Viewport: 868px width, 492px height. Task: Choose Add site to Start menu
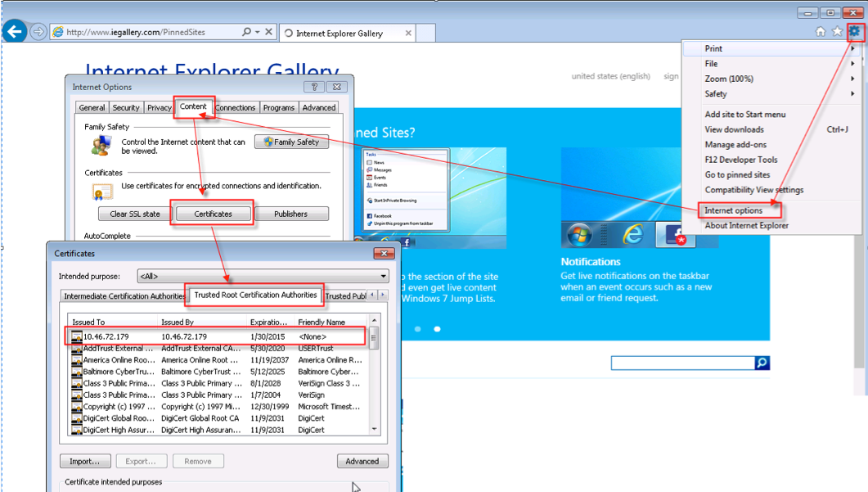click(745, 114)
